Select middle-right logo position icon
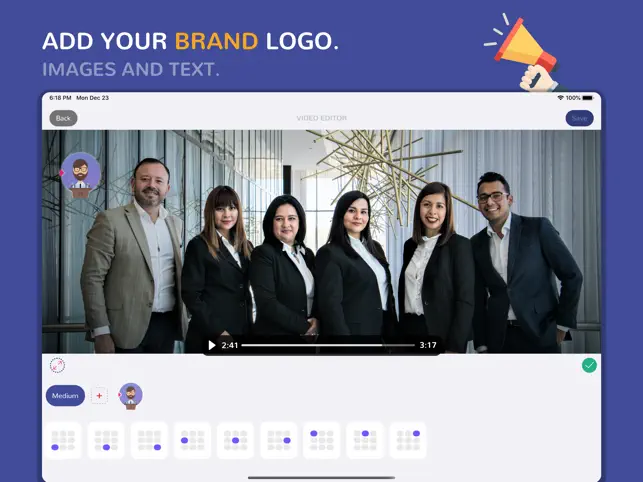 [279, 441]
